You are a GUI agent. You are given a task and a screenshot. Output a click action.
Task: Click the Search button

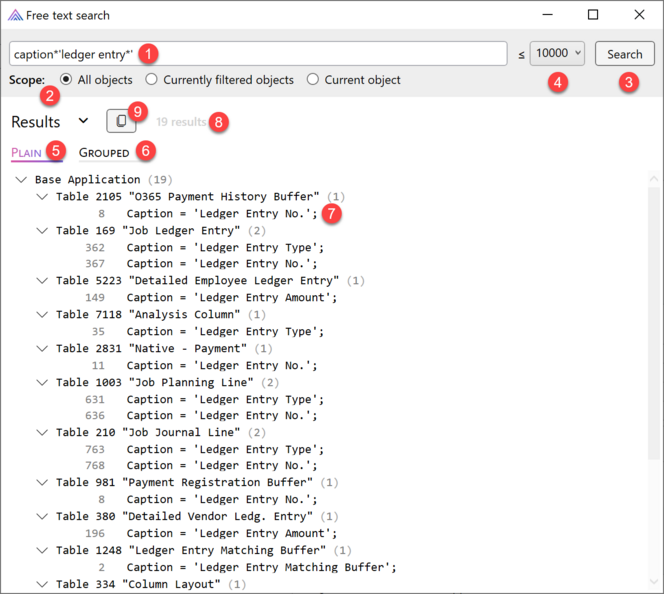625,54
